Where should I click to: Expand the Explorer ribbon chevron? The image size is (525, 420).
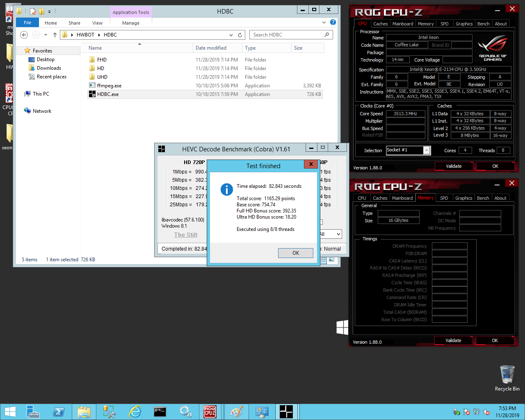point(324,22)
